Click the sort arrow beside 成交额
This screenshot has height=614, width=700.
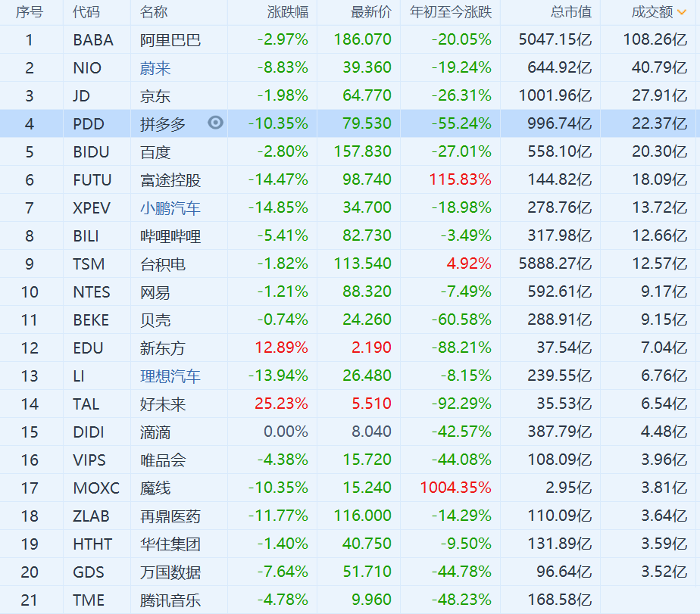tap(683, 12)
